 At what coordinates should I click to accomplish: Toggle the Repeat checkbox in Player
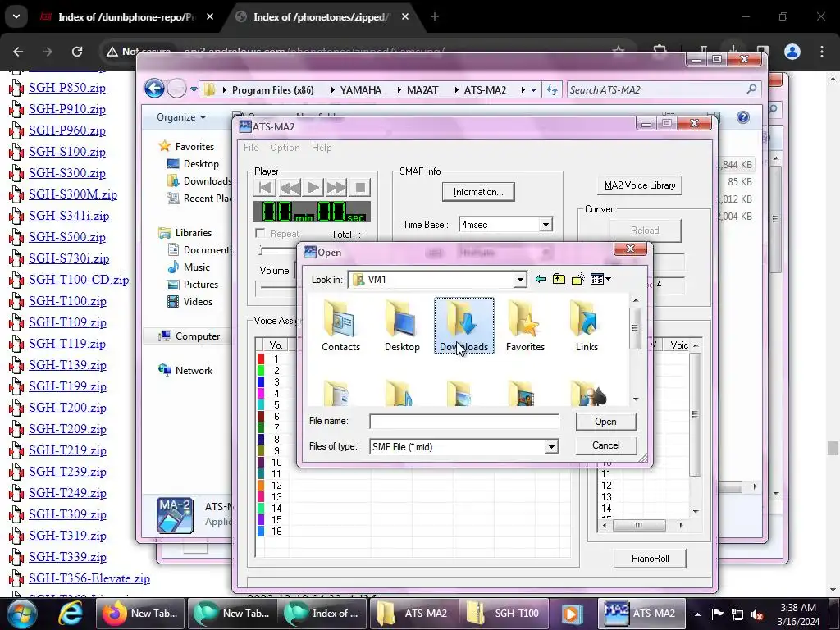click(260, 233)
